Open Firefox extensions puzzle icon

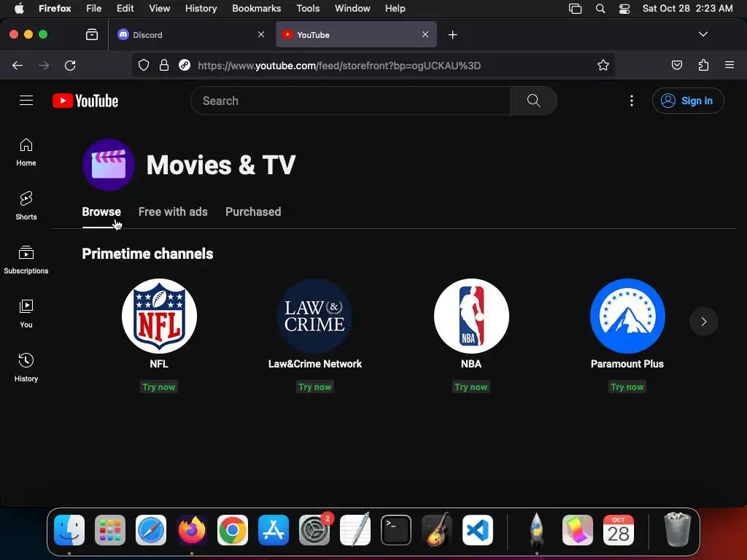coord(703,65)
